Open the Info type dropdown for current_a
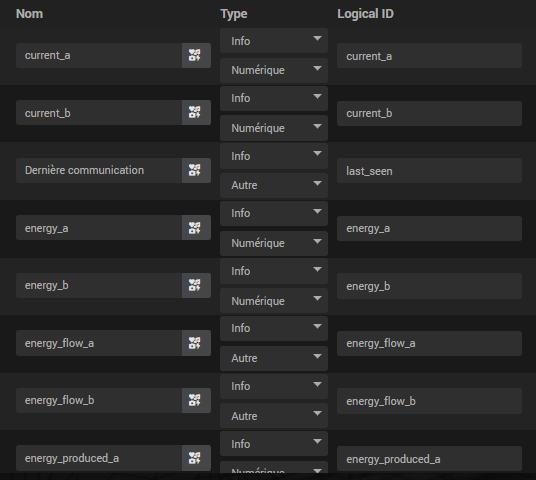 click(274, 41)
